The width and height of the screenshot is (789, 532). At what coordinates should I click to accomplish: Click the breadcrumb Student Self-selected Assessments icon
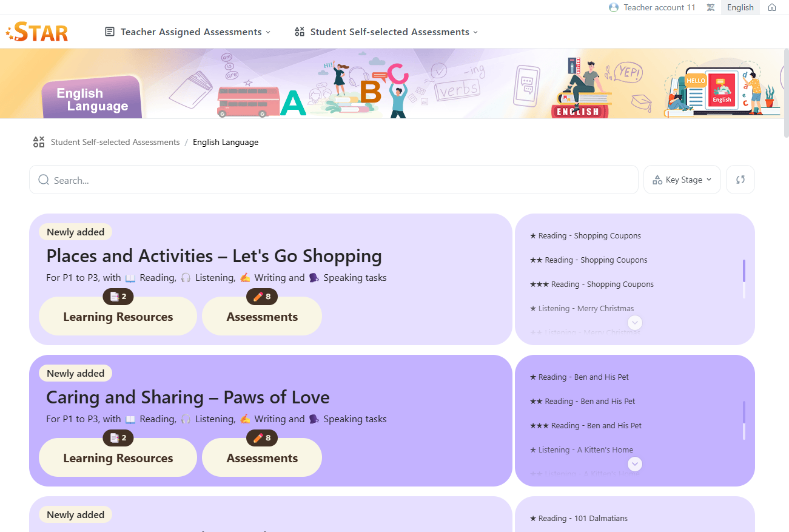[39, 142]
